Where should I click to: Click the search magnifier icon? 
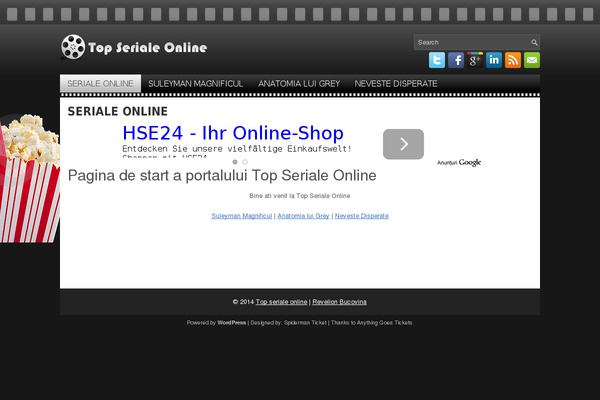click(534, 42)
